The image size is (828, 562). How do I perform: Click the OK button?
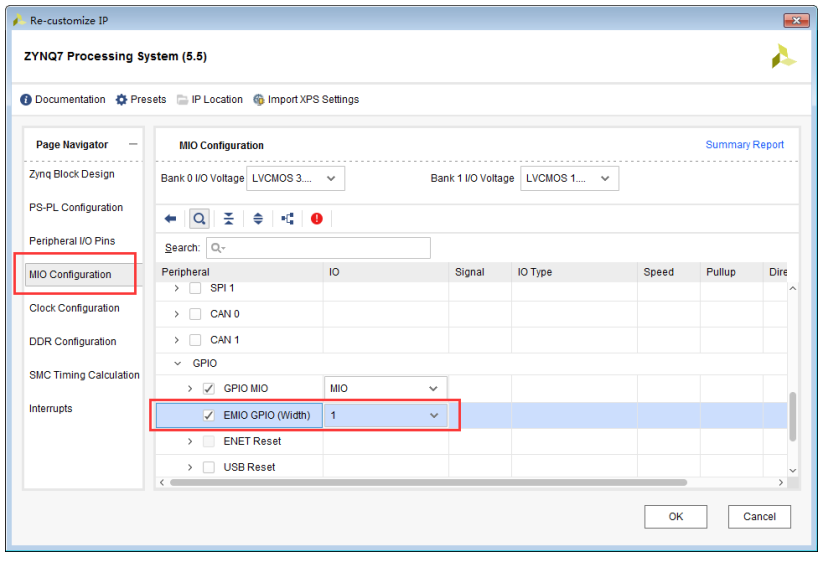(675, 517)
